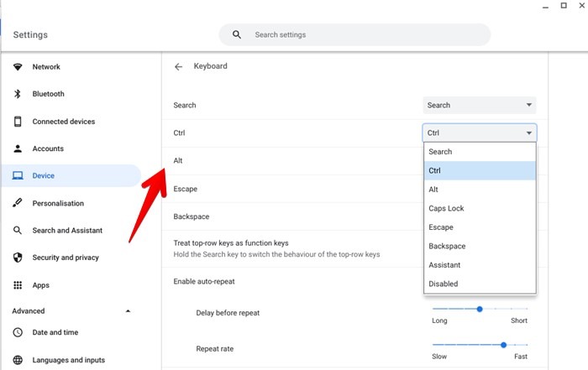The width and height of the screenshot is (588, 370).
Task: Maximize the Settings window
Action: 564,6
